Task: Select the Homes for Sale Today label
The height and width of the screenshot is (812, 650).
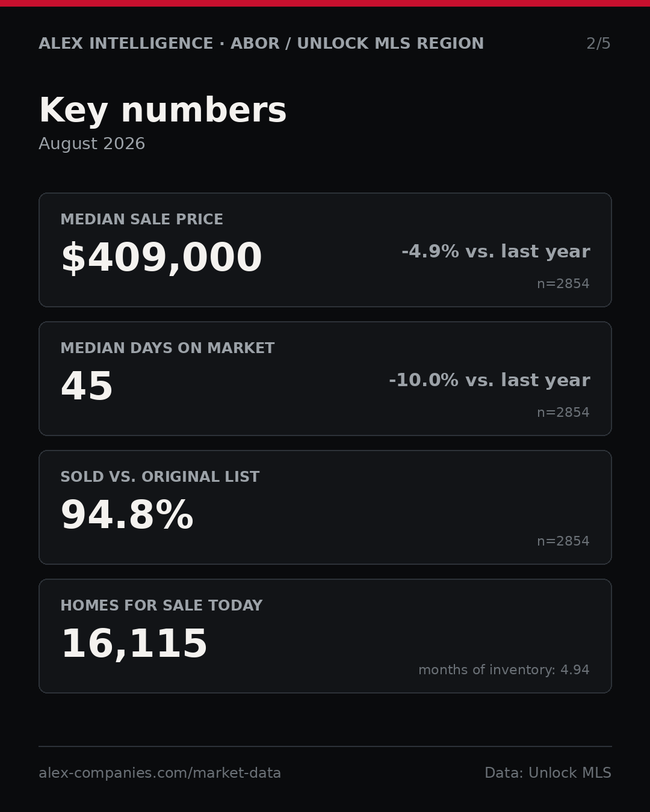Action: (x=161, y=606)
